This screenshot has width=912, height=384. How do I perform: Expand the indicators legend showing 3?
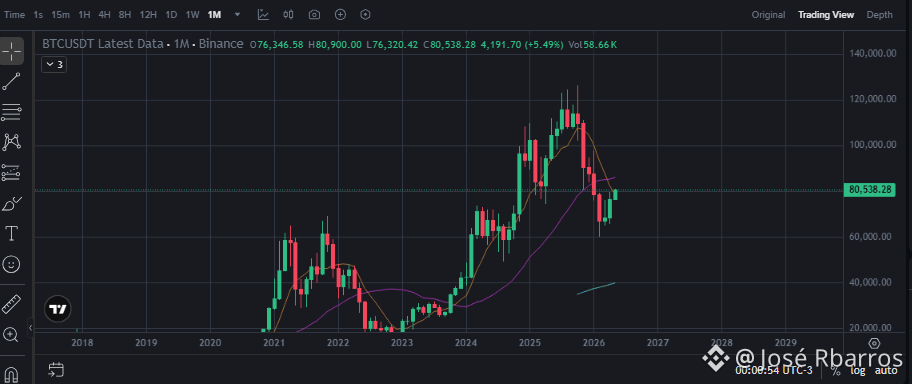click(54, 65)
